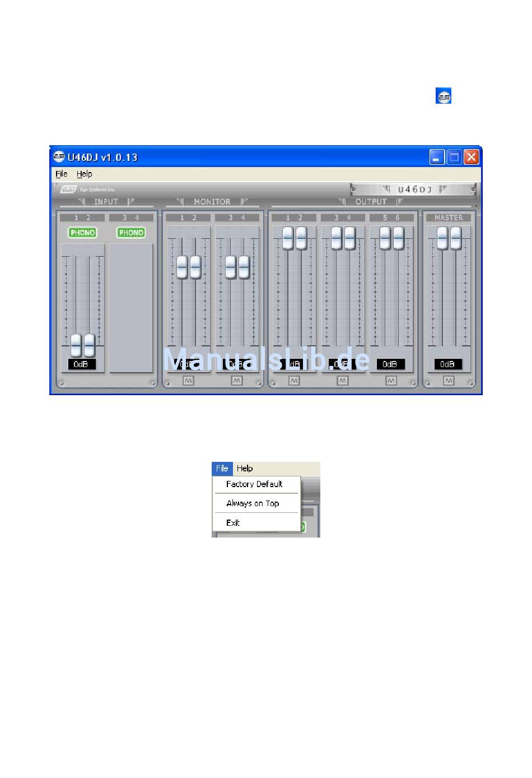Toggle PHONO for input channels 3 4
This screenshot has height=778, width=532.
[131, 233]
